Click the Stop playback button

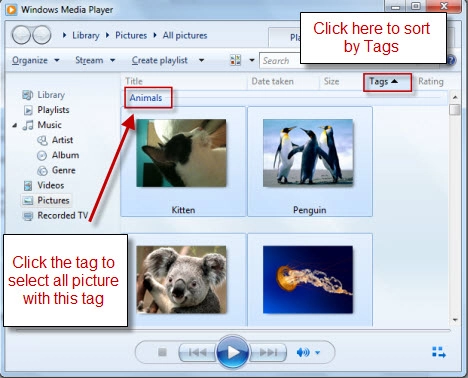click(162, 352)
